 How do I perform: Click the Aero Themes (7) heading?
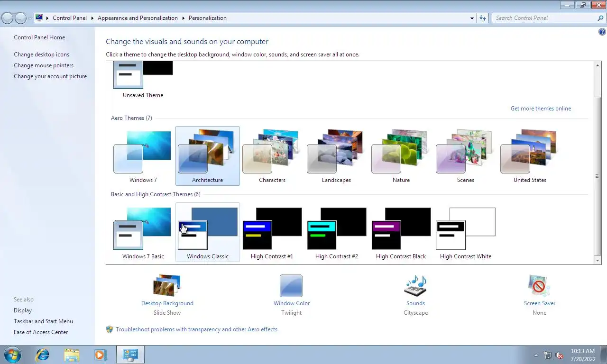131,118
